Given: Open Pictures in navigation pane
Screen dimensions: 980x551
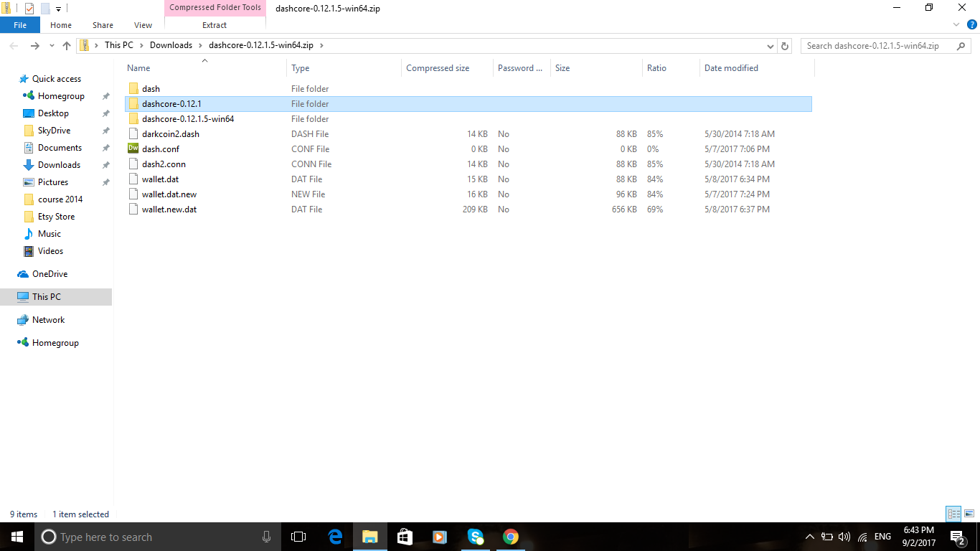Looking at the screenshot, I should (53, 182).
